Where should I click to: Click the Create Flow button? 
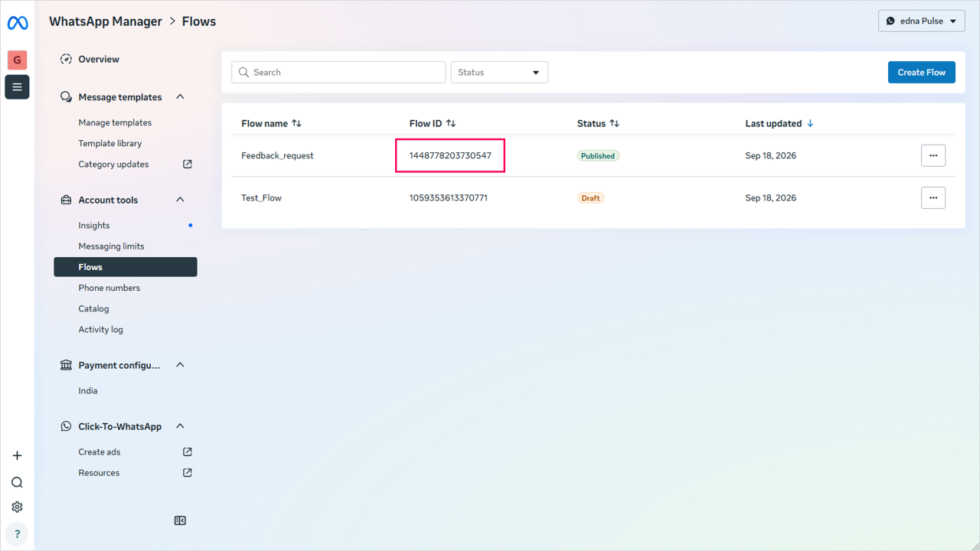pos(922,72)
